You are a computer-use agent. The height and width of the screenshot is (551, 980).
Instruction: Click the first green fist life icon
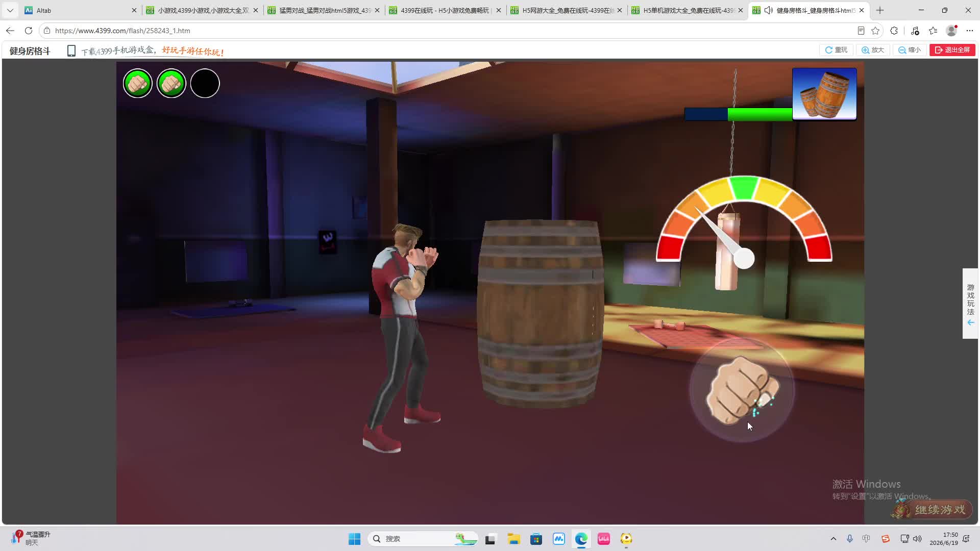138,83
